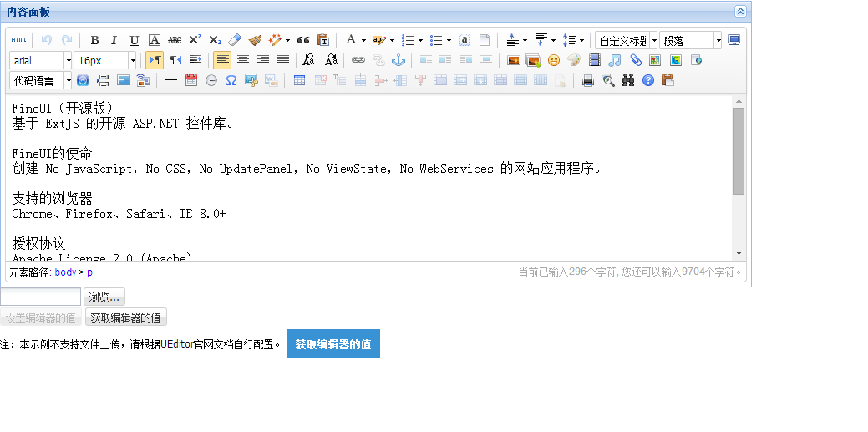The image size is (868, 432).
Task: Enter fullscreen editor mode
Action: pos(734,40)
